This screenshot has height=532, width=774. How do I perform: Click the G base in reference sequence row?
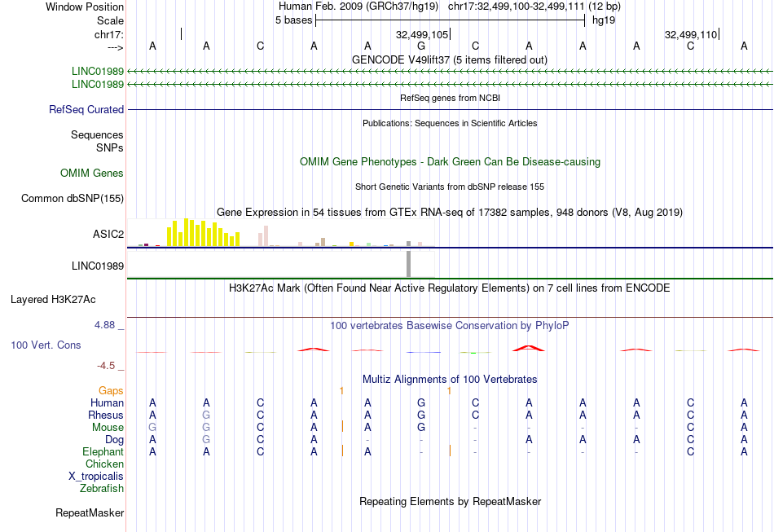pyautogui.click(x=421, y=46)
